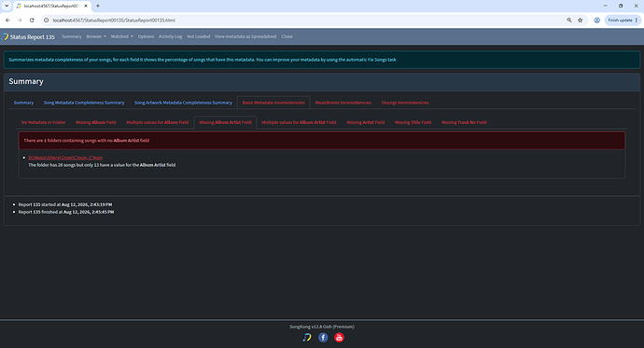Open the Missing Album Artist Field sub-tab
This screenshot has height=348, width=644.
(x=225, y=122)
